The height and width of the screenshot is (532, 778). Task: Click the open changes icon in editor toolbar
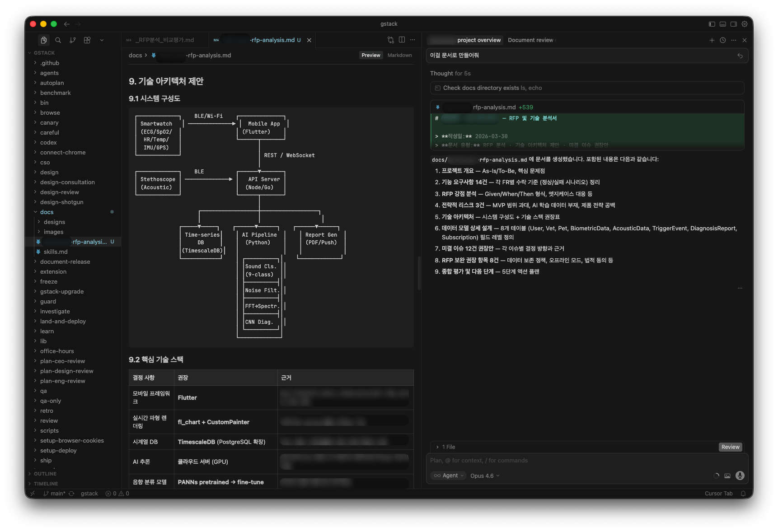391,40
